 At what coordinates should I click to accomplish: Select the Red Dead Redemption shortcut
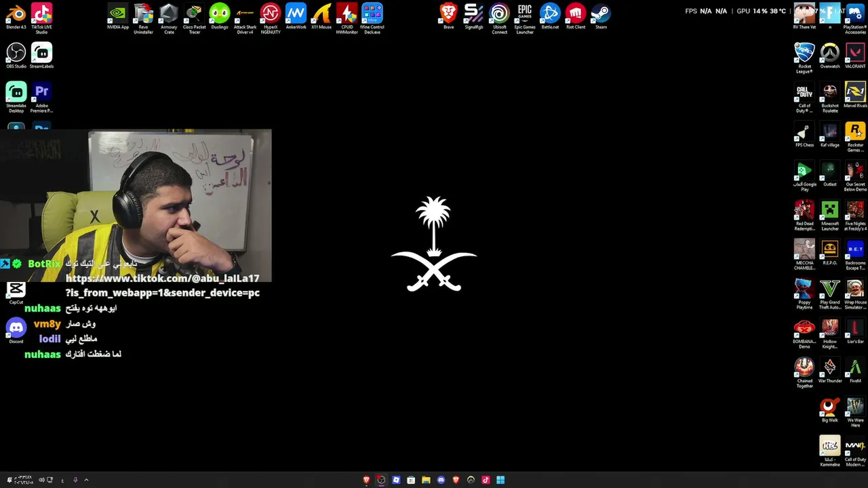[804, 216]
